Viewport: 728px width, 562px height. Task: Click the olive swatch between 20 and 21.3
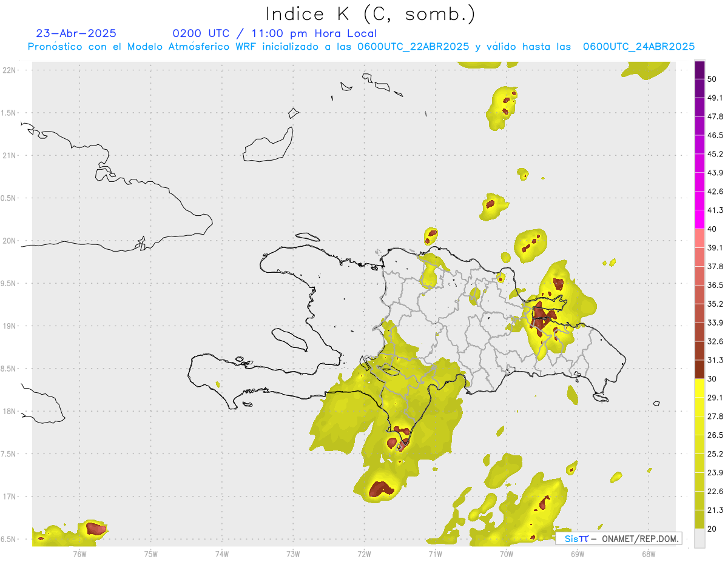700,519
